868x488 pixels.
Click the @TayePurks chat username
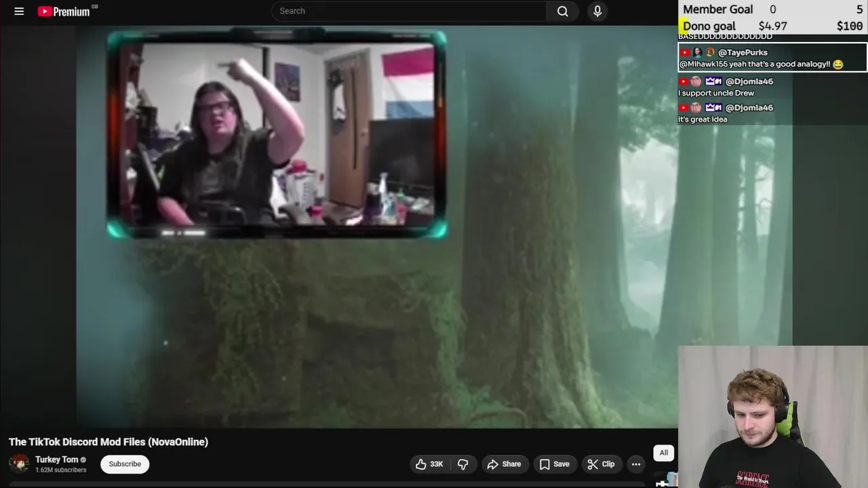(x=743, y=52)
